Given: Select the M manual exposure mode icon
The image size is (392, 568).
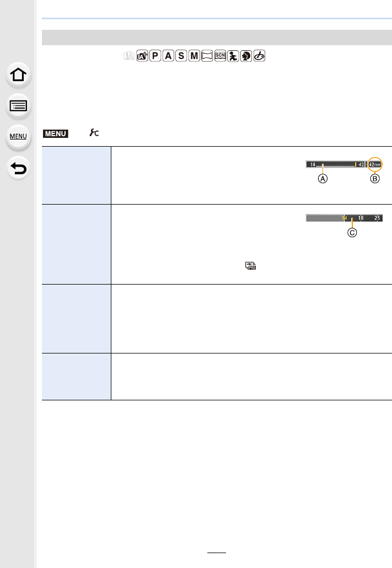Looking at the screenshot, I should (x=194, y=57).
